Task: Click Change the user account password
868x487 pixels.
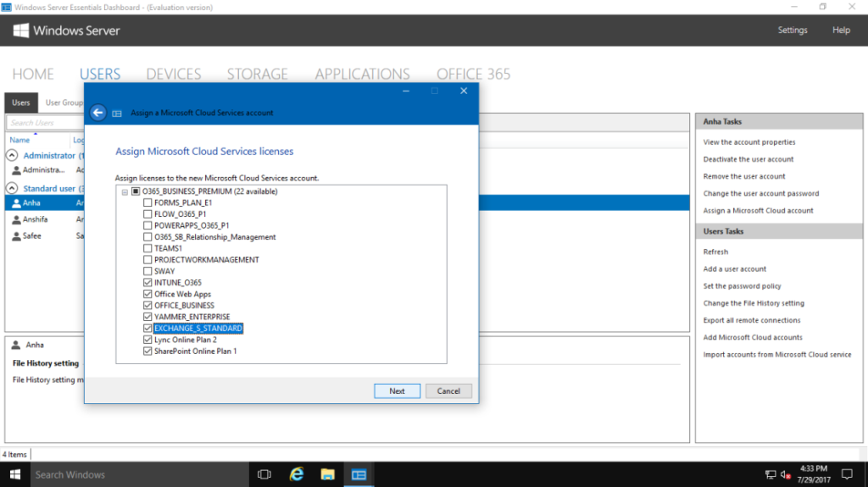Action: 760,194
